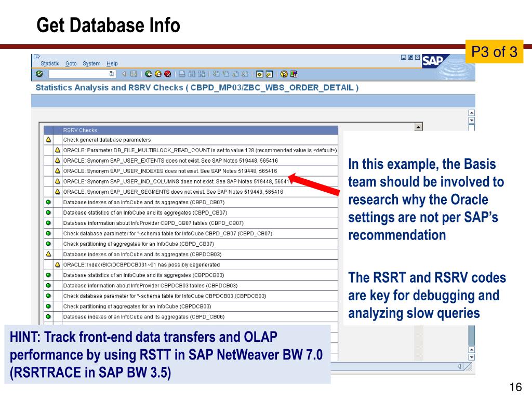The width and height of the screenshot is (532, 399).
Task: Click the Save diskette icon
Action: [134, 74]
